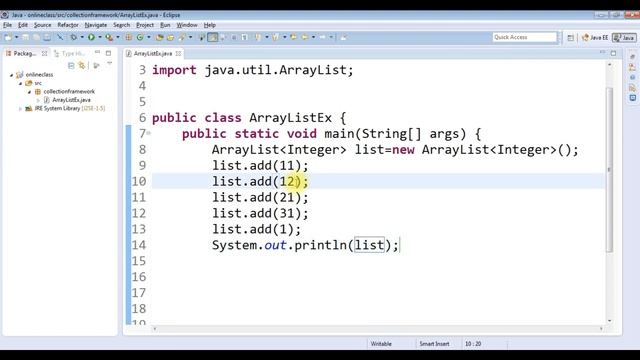The height and width of the screenshot is (360, 640).
Task: Collapse the collectionframework package node
Action: (29, 92)
